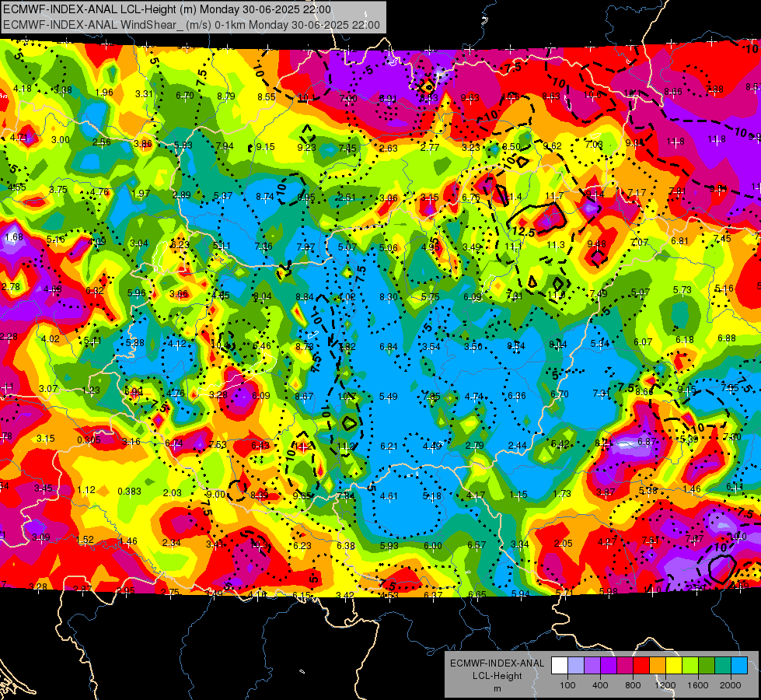Click the legend tick label 400

(600, 685)
